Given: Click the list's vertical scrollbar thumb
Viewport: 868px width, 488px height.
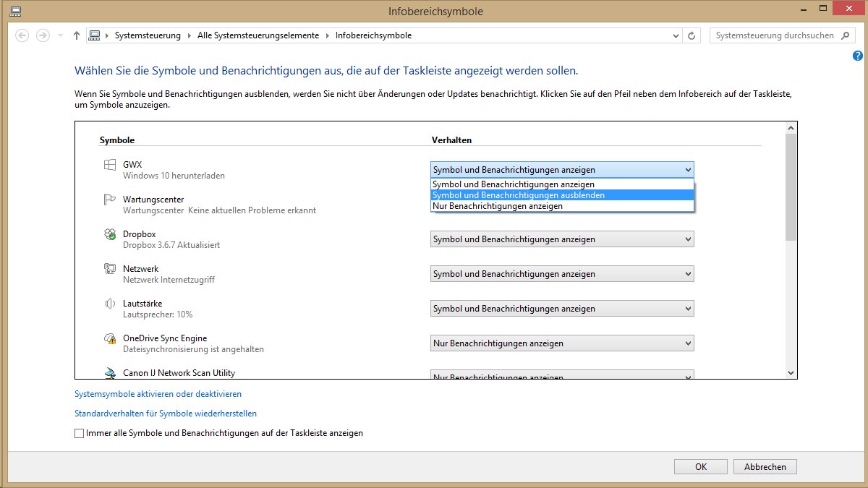Looking at the screenshot, I should [791, 187].
